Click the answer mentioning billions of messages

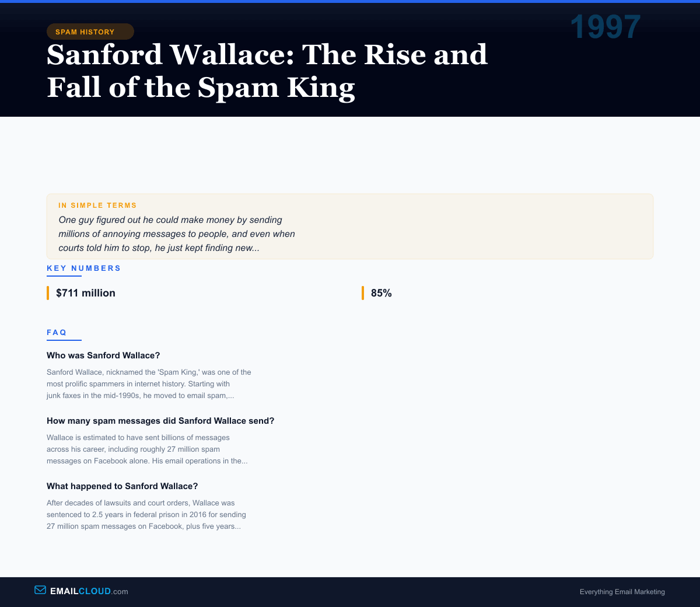pyautogui.click(x=147, y=449)
